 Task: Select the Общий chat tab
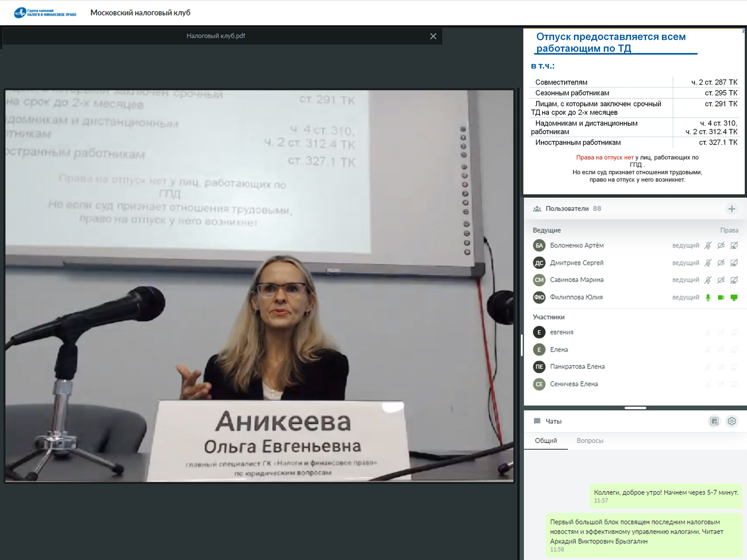[x=546, y=441]
